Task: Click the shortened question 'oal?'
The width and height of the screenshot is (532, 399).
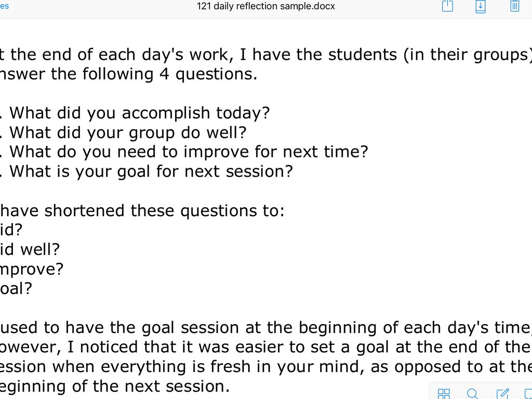Action: click(16, 288)
